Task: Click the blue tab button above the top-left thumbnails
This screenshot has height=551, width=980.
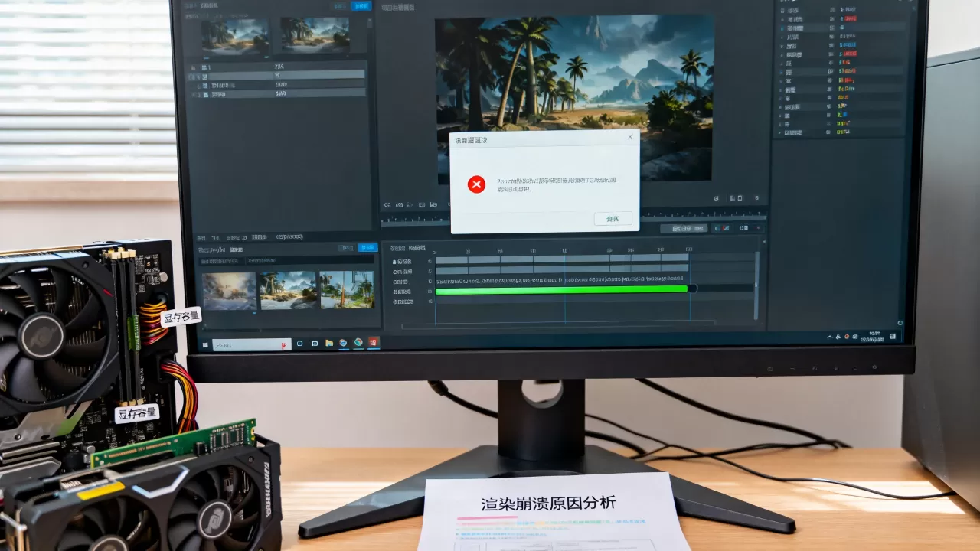Action: pos(361,6)
